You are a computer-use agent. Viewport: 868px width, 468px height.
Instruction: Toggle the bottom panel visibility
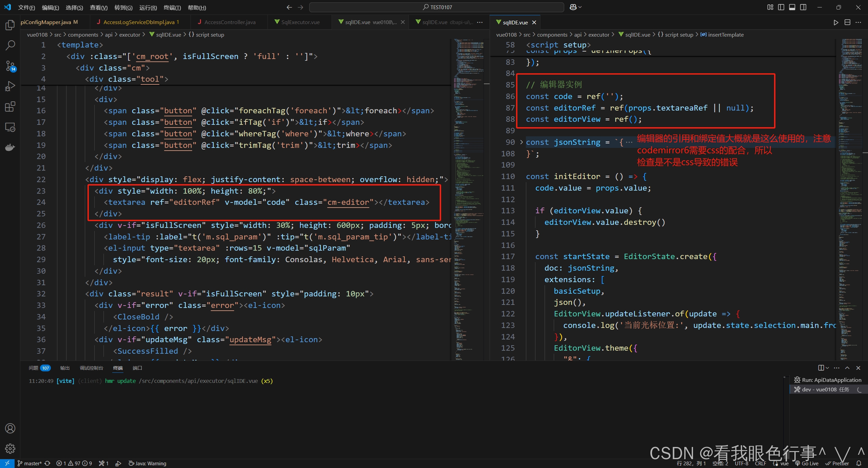point(792,7)
